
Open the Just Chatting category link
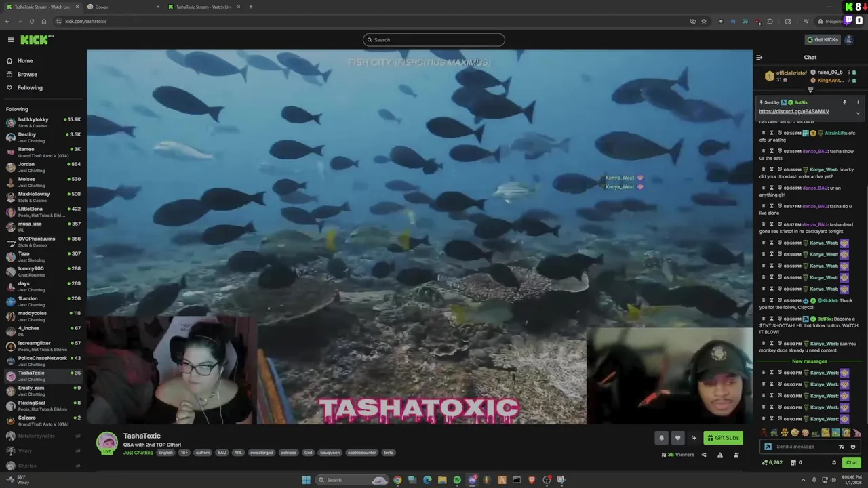[138, 453]
